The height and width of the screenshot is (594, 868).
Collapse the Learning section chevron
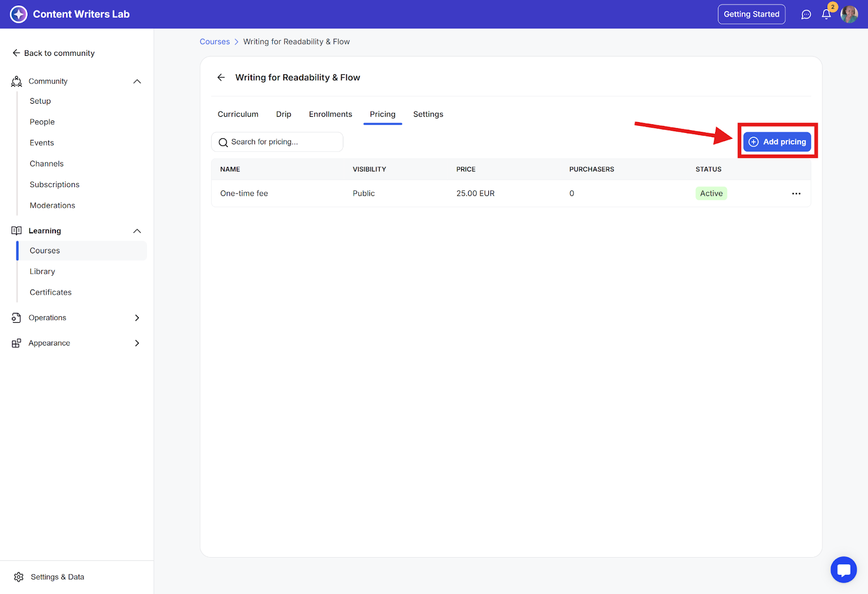pyautogui.click(x=137, y=231)
